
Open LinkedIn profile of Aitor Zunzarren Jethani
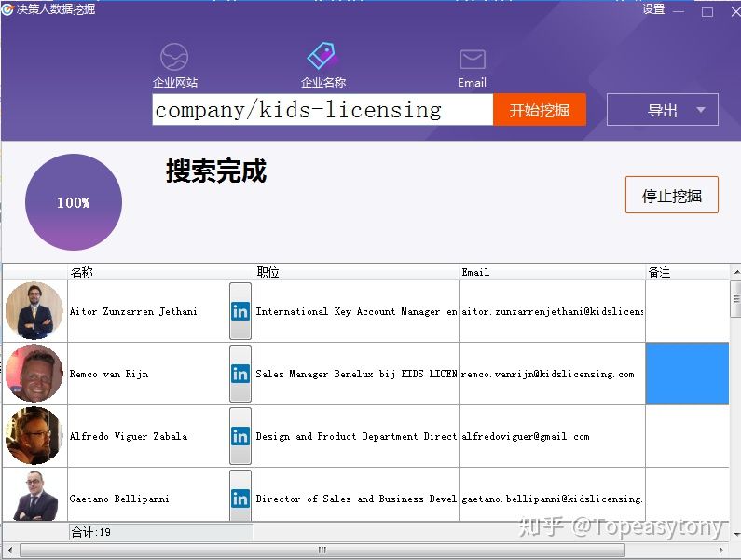point(240,311)
